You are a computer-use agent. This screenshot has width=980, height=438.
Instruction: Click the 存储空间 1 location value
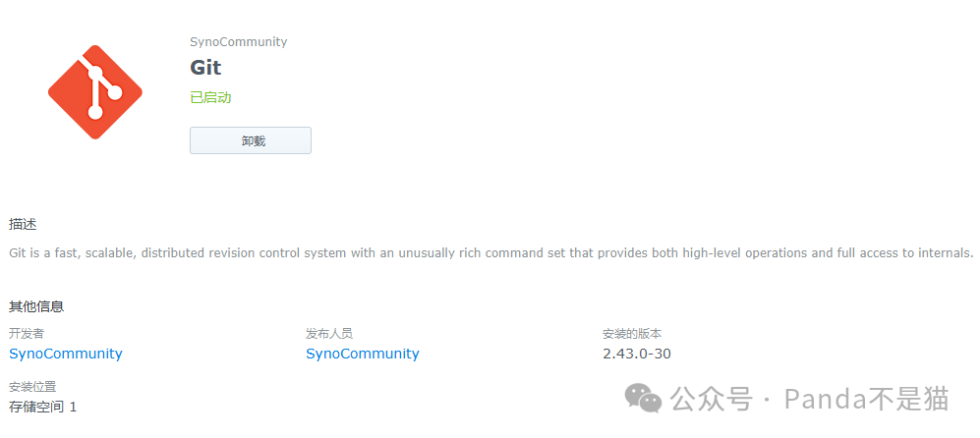click(43, 407)
